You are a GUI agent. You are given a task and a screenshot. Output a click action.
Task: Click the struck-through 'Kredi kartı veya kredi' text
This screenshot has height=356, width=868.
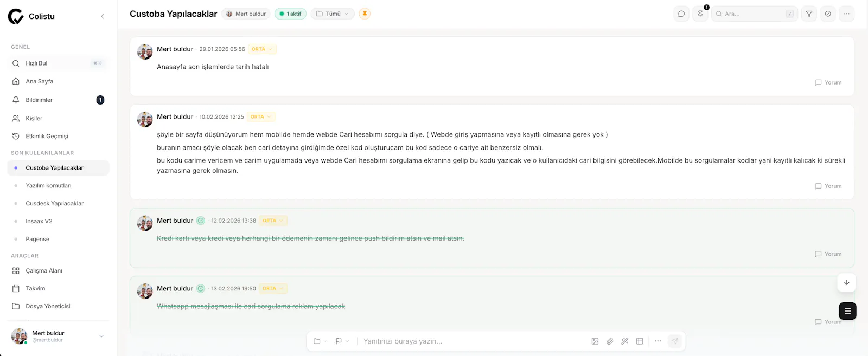pyautogui.click(x=310, y=238)
